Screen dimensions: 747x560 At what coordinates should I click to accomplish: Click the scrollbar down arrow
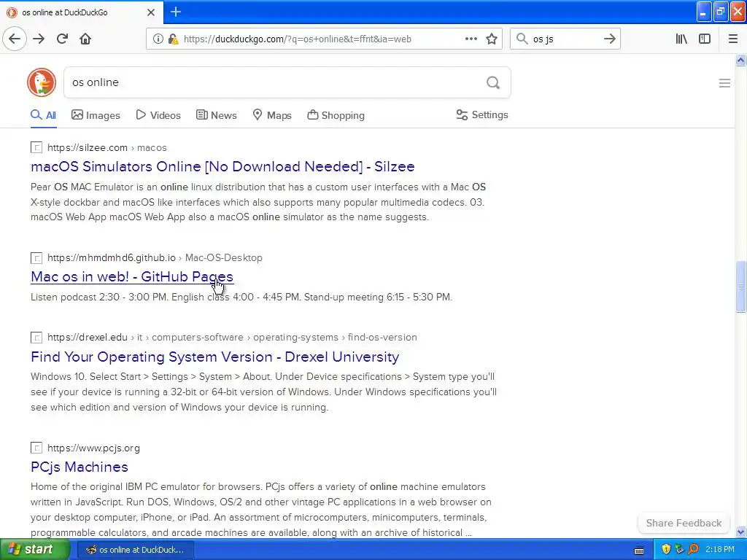pyautogui.click(x=740, y=532)
